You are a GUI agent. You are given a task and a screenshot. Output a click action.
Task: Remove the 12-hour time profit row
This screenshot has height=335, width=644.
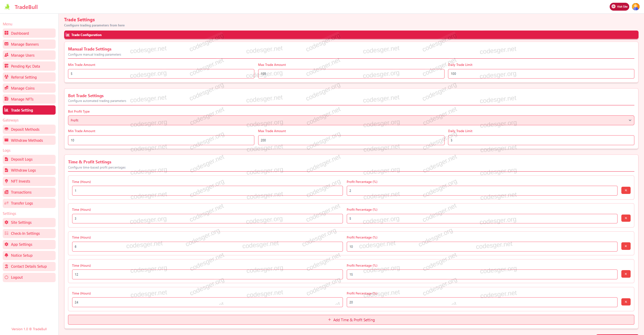(x=625, y=274)
